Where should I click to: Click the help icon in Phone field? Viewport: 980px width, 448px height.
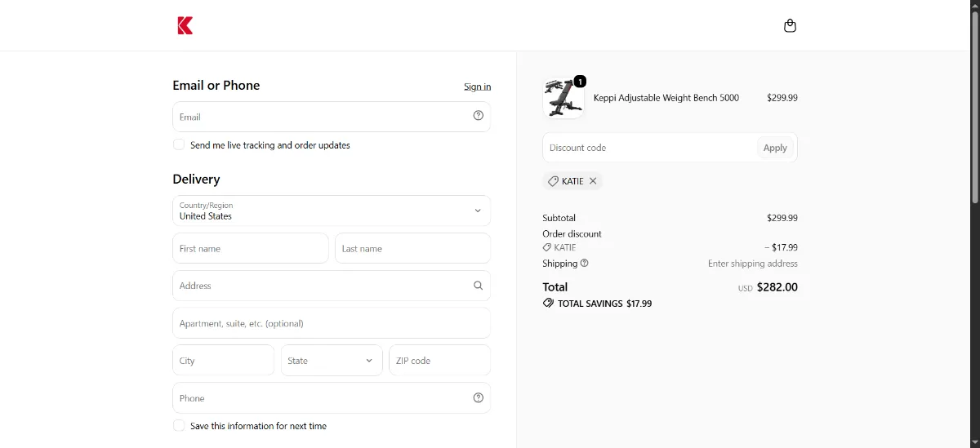[479, 398]
